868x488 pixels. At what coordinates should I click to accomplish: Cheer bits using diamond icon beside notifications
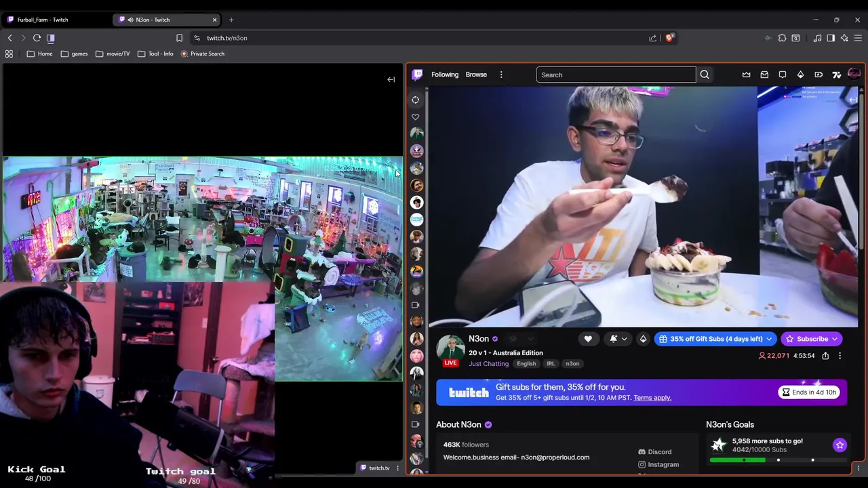(643, 339)
